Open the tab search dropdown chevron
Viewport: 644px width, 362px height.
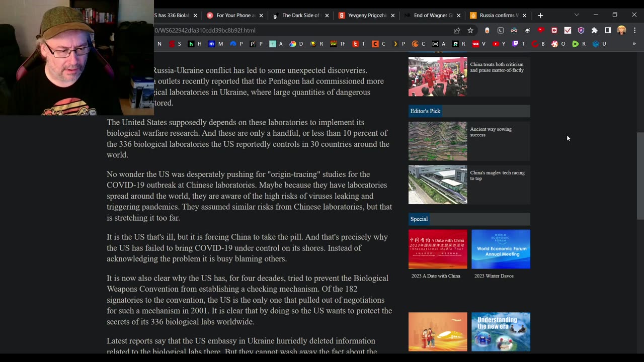coord(577,15)
